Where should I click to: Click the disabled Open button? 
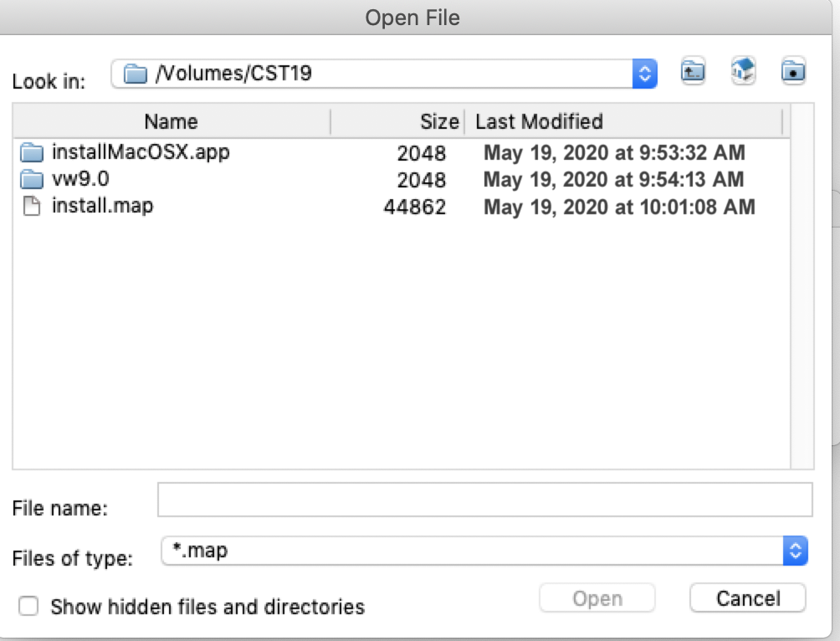[x=597, y=598]
